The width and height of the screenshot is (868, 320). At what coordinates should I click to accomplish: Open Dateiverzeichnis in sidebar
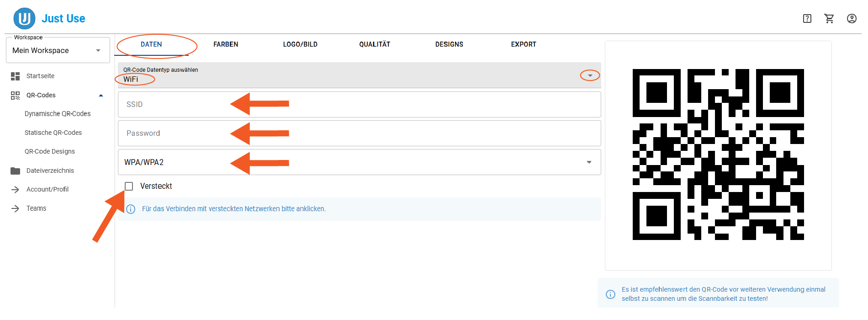click(x=50, y=171)
